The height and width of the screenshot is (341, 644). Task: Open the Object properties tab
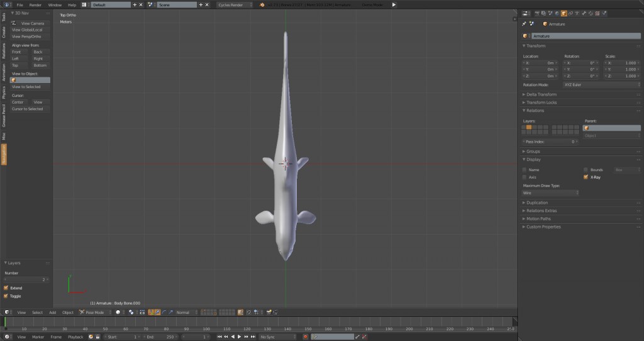(x=564, y=14)
